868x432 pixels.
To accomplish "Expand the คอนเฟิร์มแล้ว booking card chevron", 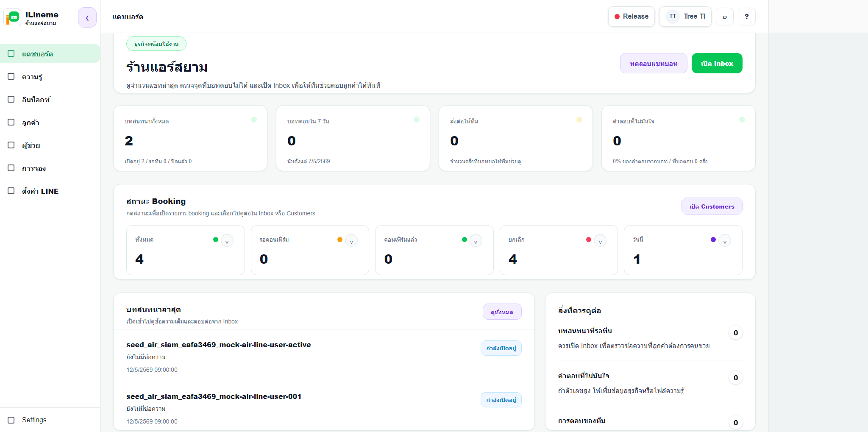I will coord(476,240).
